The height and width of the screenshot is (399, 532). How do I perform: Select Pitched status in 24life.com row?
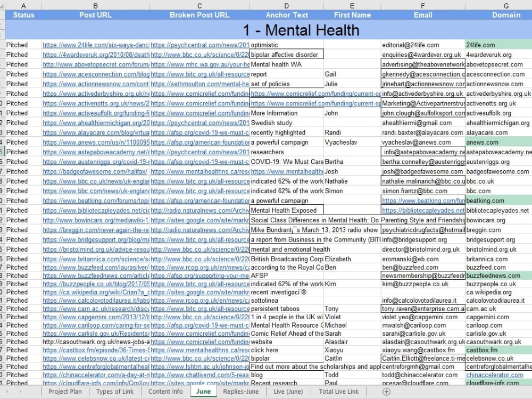point(23,45)
